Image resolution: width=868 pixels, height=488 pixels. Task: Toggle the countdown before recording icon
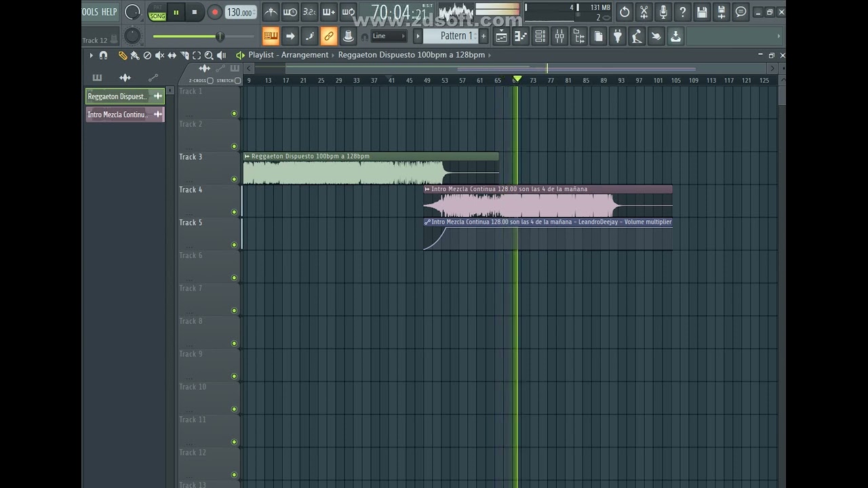coord(309,12)
